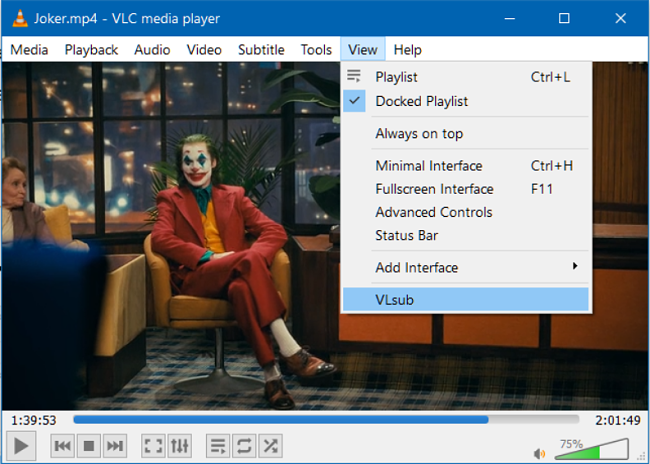Enable Always on top
Screen dimensions: 650x464
click(466, 134)
